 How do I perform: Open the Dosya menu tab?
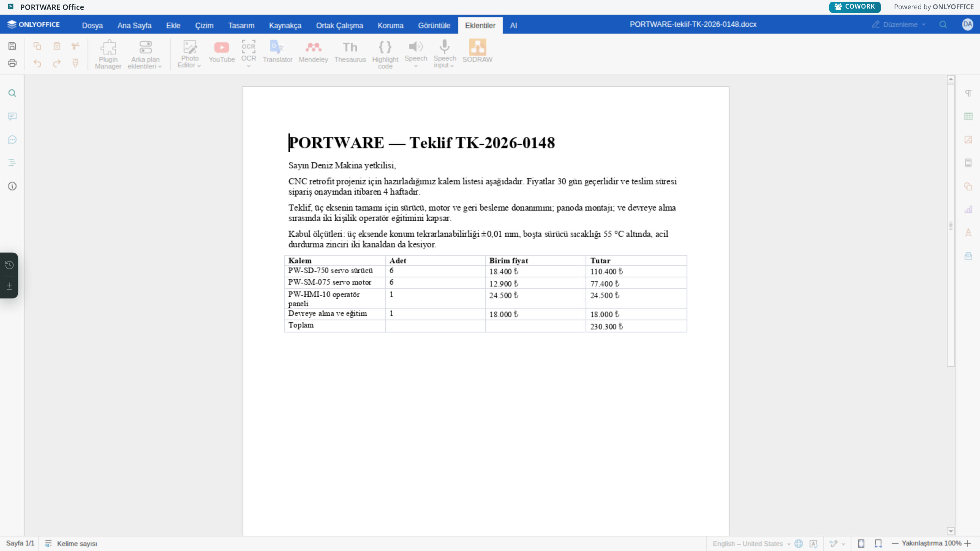pyautogui.click(x=92, y=25)
